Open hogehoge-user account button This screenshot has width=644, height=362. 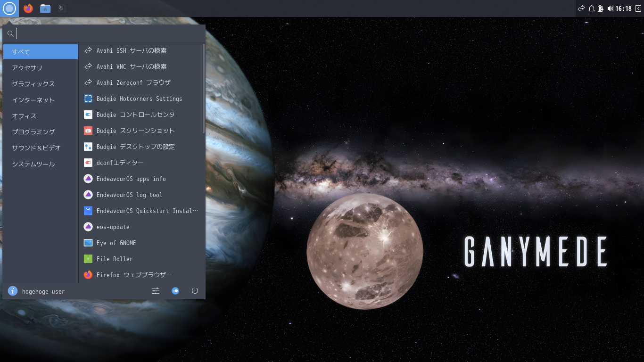pyautogui.click(x=37, y=291)
